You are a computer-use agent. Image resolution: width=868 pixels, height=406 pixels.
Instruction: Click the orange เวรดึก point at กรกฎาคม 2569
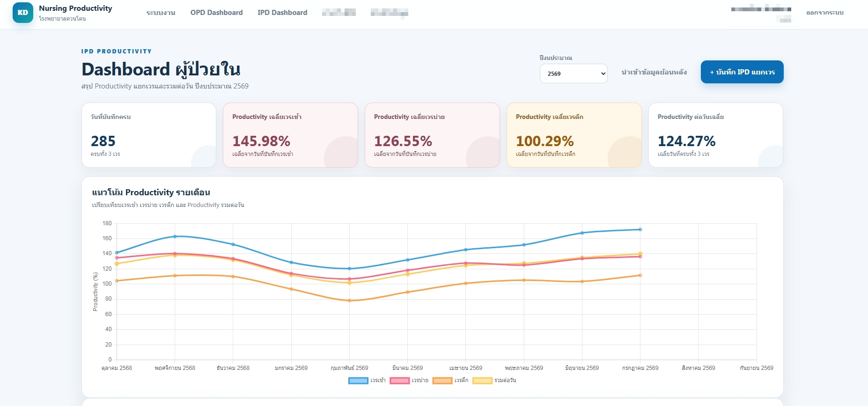(640, 275)
